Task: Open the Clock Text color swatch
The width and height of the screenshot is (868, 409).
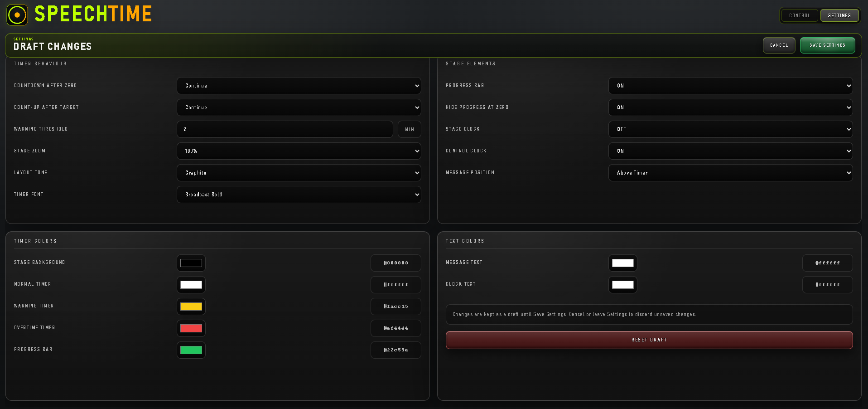Action: [623, 285]
